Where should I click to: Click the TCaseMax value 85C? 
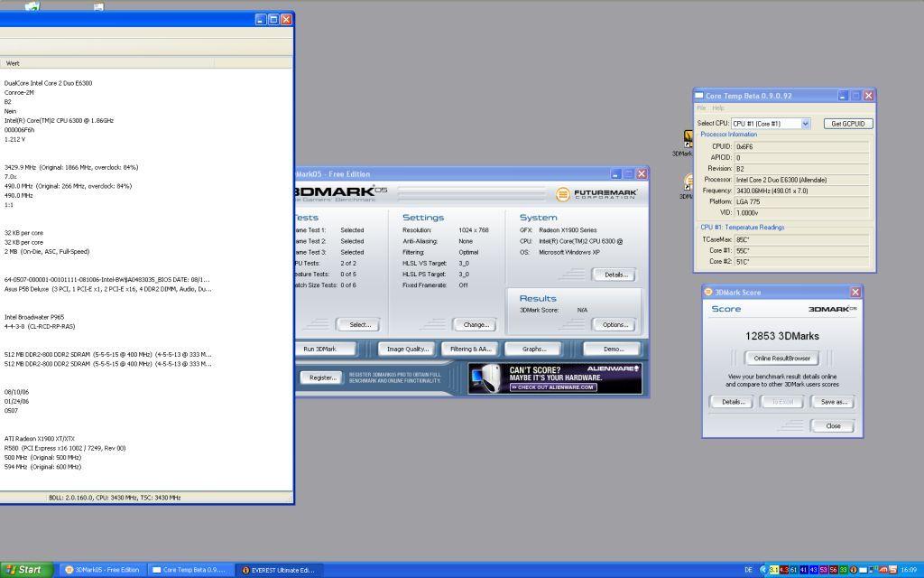coord(801,240)
